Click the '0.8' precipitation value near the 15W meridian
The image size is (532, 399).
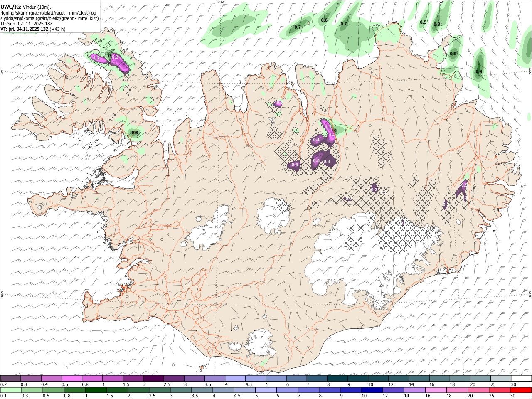[x=437, y=24]
